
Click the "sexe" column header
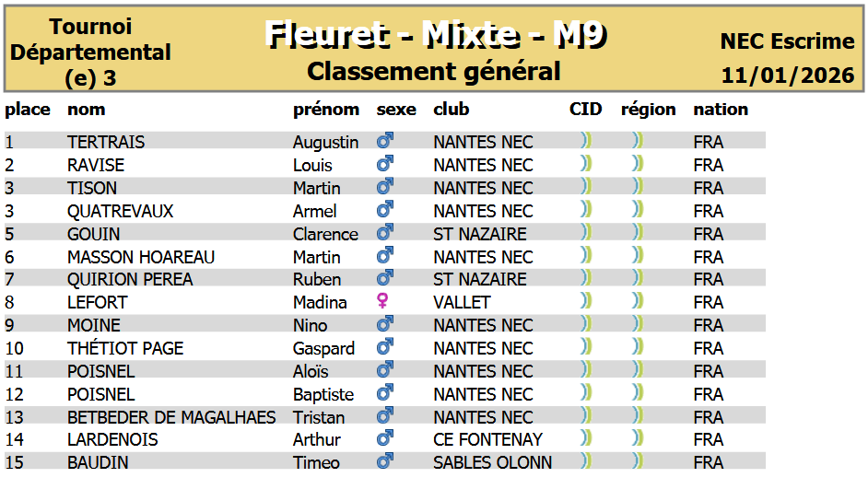click(x=396, y=110)
